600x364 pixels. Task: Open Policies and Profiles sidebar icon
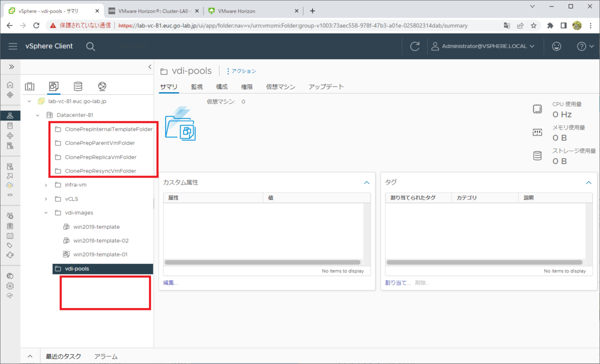pos(10,166)
